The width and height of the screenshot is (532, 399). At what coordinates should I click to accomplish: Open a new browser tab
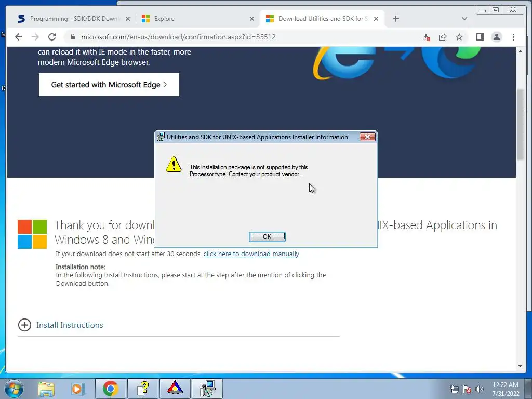pos(395,19)
